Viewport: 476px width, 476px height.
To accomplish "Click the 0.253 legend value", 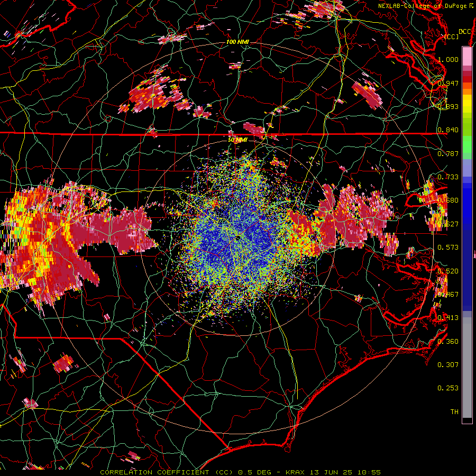I will click(x=448, y=388).
